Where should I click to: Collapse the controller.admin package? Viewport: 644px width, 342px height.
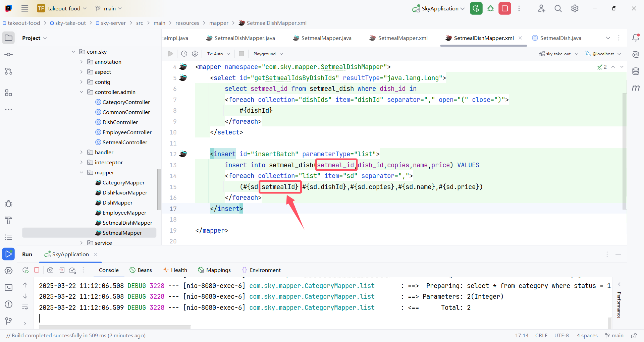pyautogui.click(x=82, y=92)
